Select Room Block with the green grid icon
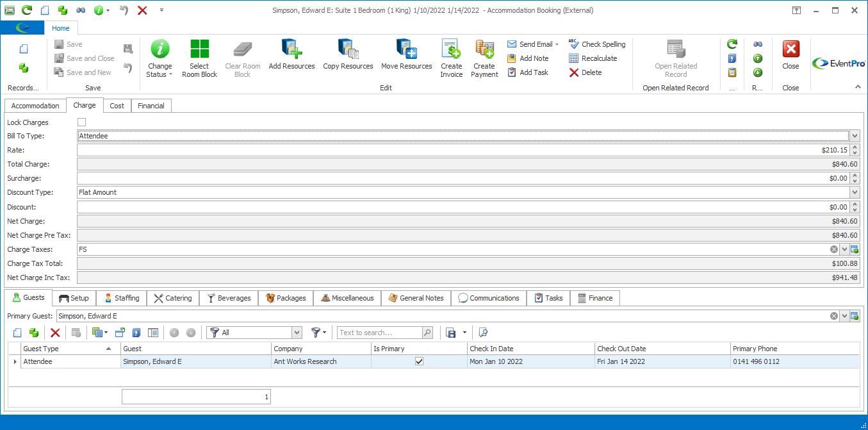Image resolution: width=868 pixels, height=430 pixels. coord(199,49)
